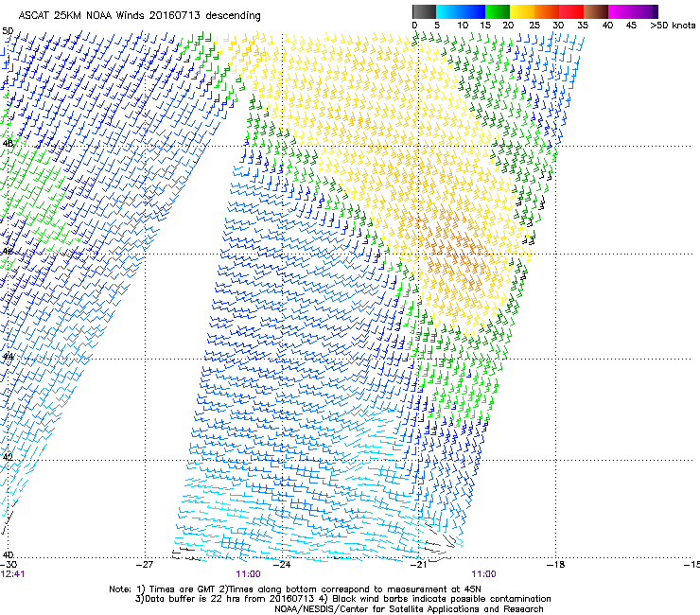Viewport: 700px width, 615px height.
Task: Click the longitude label -24
Action: (282, 565)
